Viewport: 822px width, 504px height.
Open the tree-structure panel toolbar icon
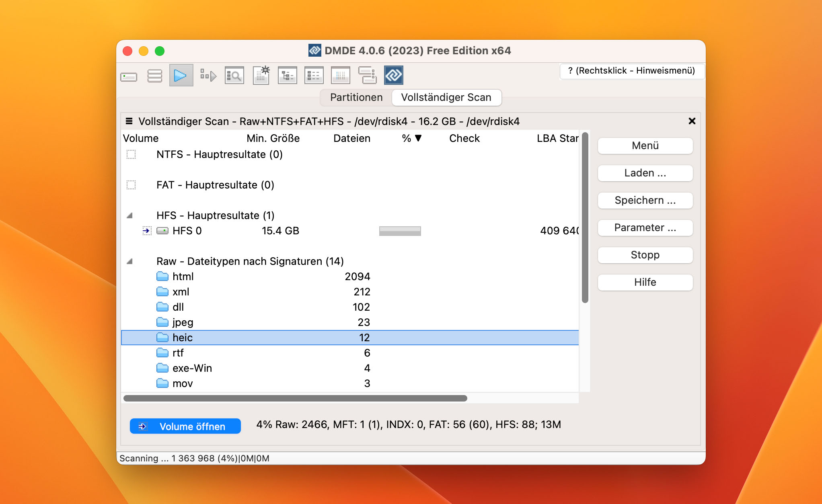click(288, 75)
